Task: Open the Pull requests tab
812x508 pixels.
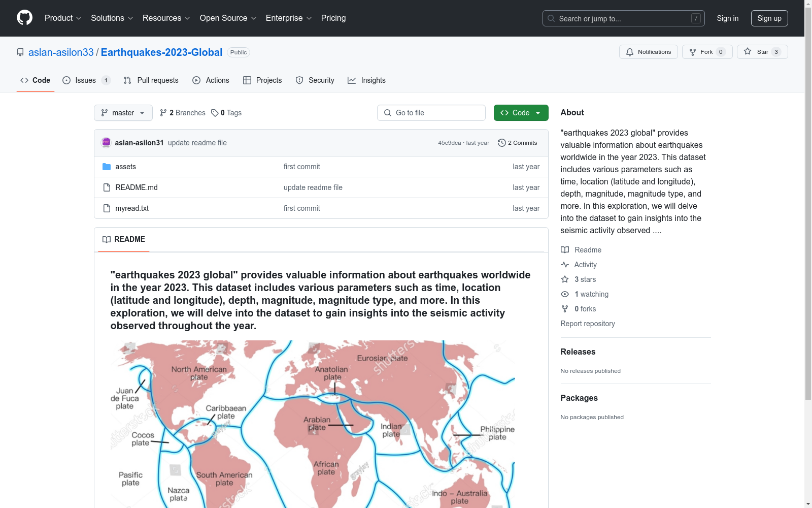Action: coord(151,80)
